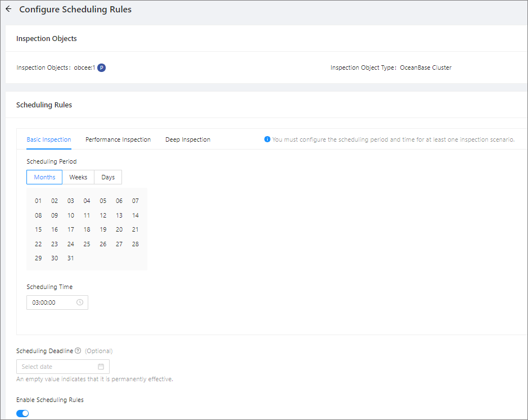
Task: Click the calendar icon in Scheduling Deadline
Action: (101, 367)
